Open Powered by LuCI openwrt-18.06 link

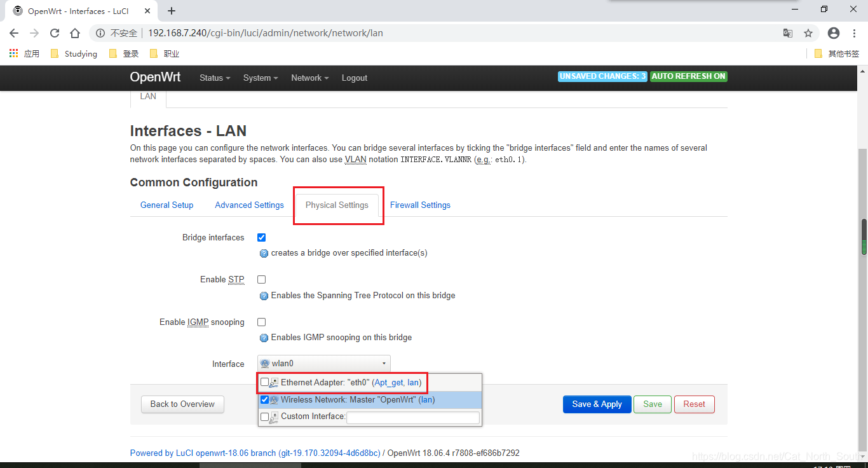pos(255,453)
